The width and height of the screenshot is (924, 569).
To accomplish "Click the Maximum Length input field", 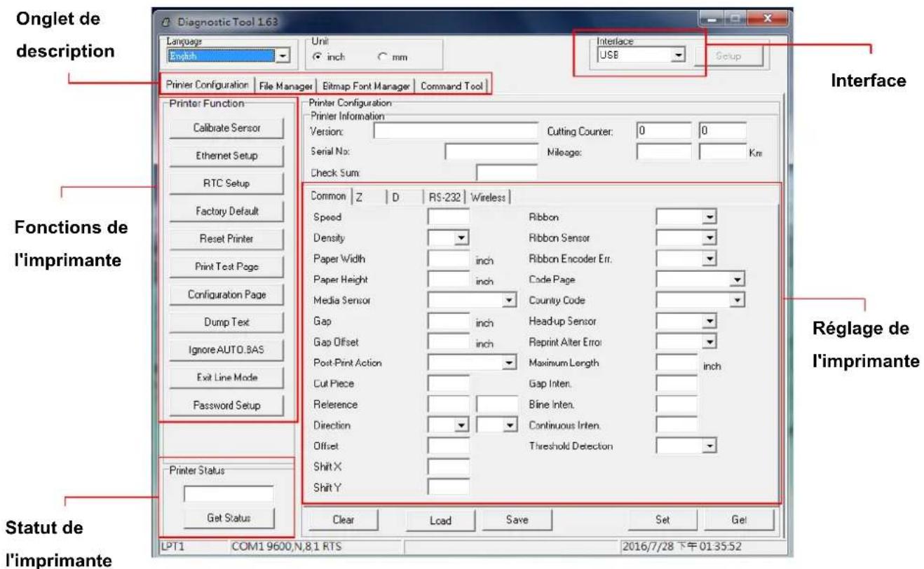I will coord(677,363).
